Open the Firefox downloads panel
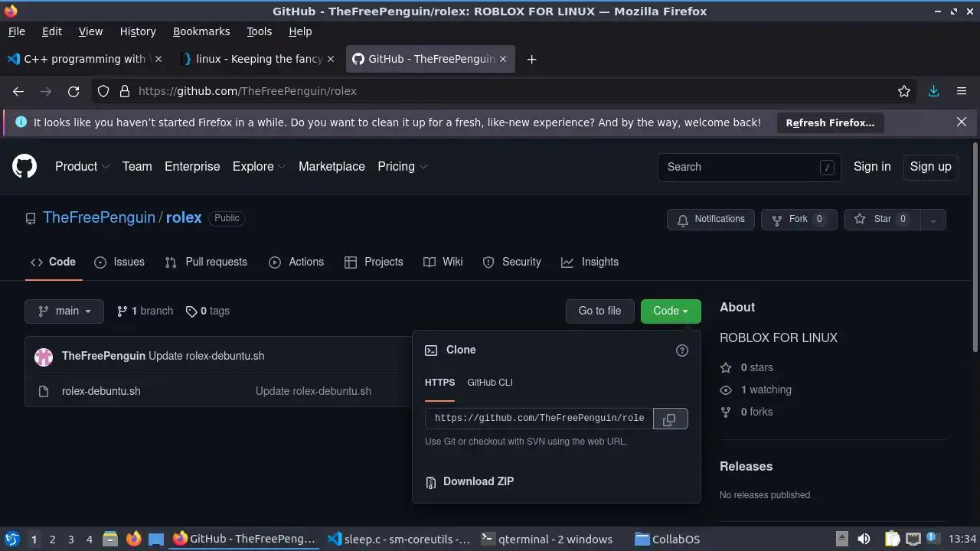The image size is (980, 551). [x=933, y=91]
